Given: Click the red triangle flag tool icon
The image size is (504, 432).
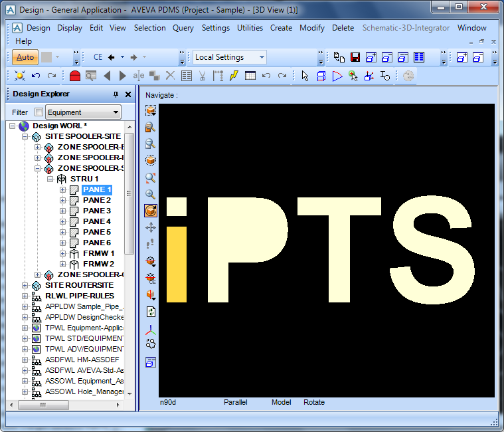Looking at the screenshot, I should [x=337, y=76].
